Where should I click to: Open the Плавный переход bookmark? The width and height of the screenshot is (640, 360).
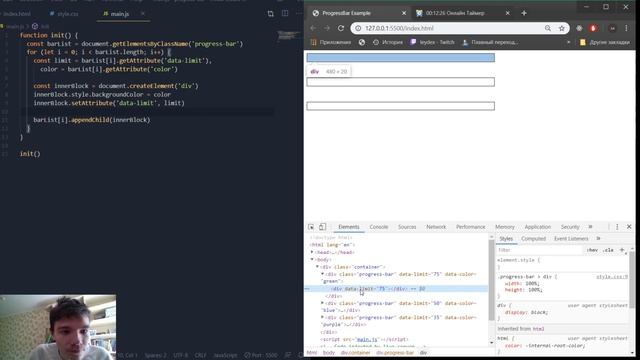click(x=491, y=42)
